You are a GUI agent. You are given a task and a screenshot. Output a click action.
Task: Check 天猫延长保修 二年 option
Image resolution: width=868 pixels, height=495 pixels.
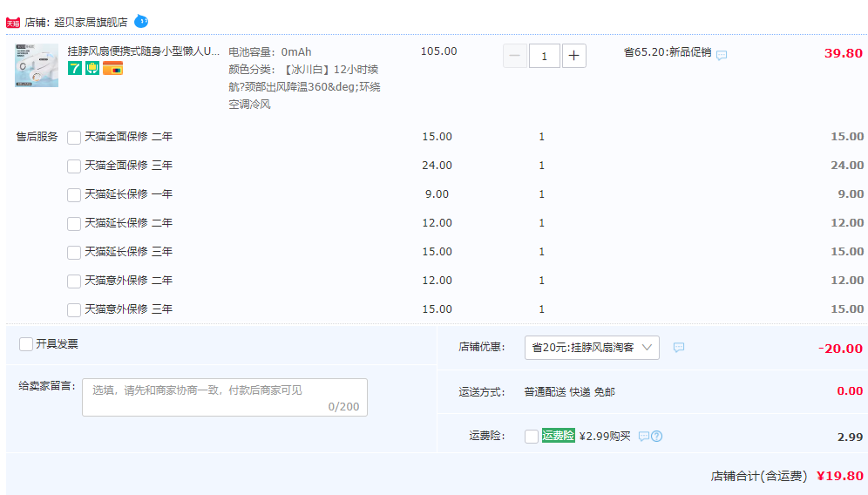click(x=73, y=224)
